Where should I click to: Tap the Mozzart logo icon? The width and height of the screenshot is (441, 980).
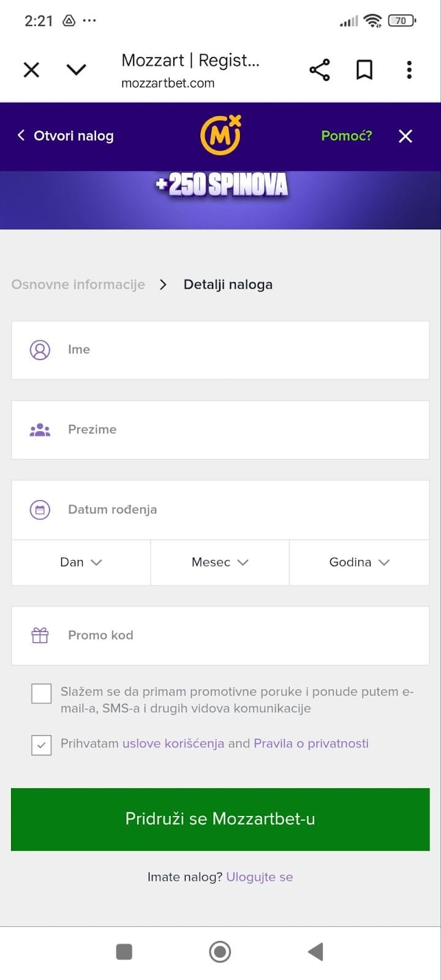coord(221,135)
